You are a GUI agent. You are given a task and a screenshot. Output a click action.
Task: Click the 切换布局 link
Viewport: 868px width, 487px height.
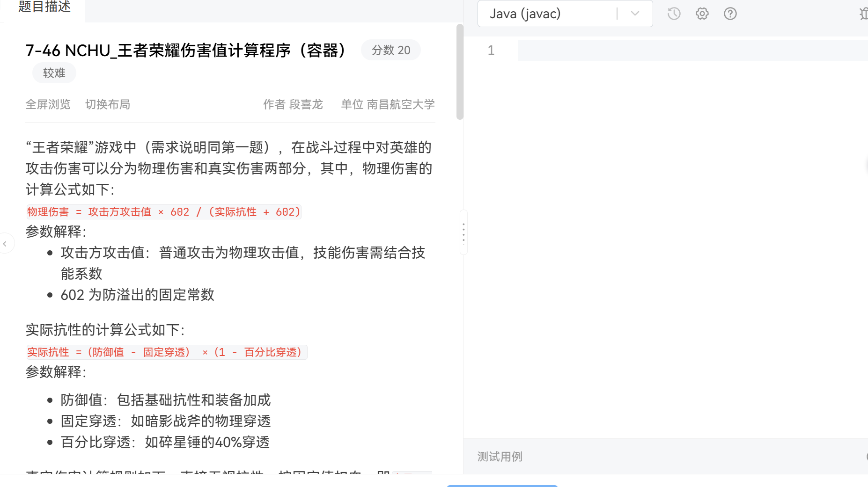108,104
